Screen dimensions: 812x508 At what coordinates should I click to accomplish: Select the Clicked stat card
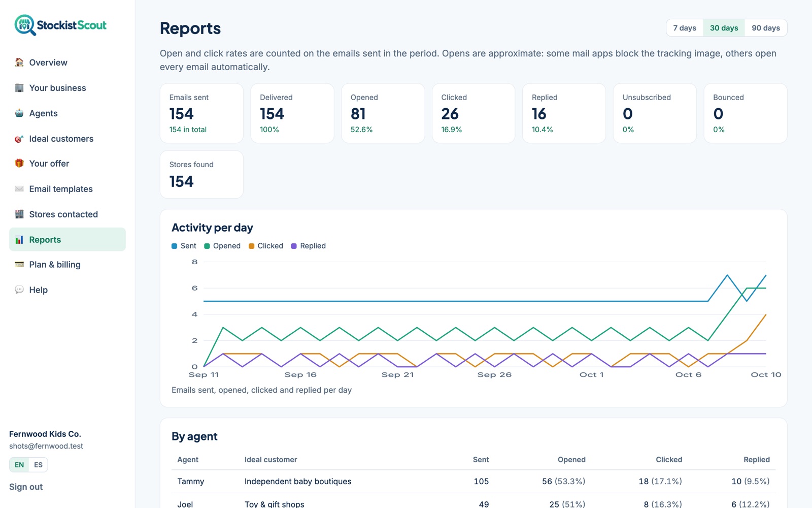473,113
